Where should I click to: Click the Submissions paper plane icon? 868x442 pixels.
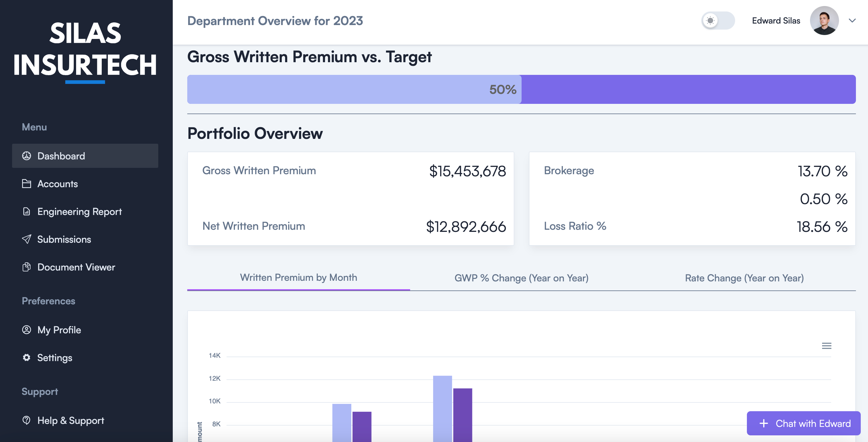click(26, 239)
